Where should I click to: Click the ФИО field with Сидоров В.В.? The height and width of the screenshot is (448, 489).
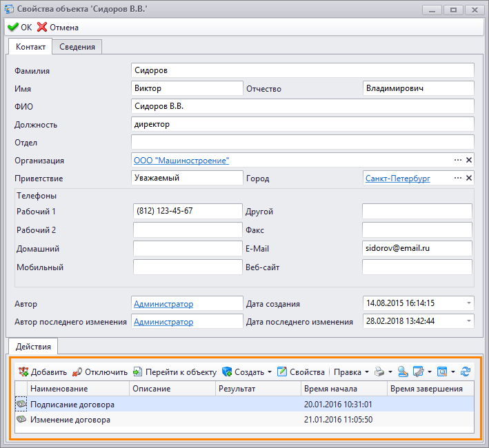303,106
